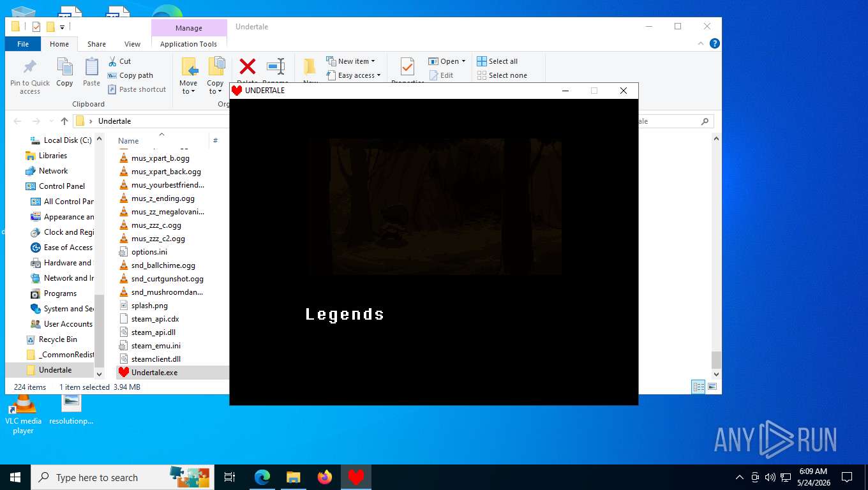This screenshot has height=490, width=868.
Task: Click the New folder icon in ribbon
Action: (310, 66)
